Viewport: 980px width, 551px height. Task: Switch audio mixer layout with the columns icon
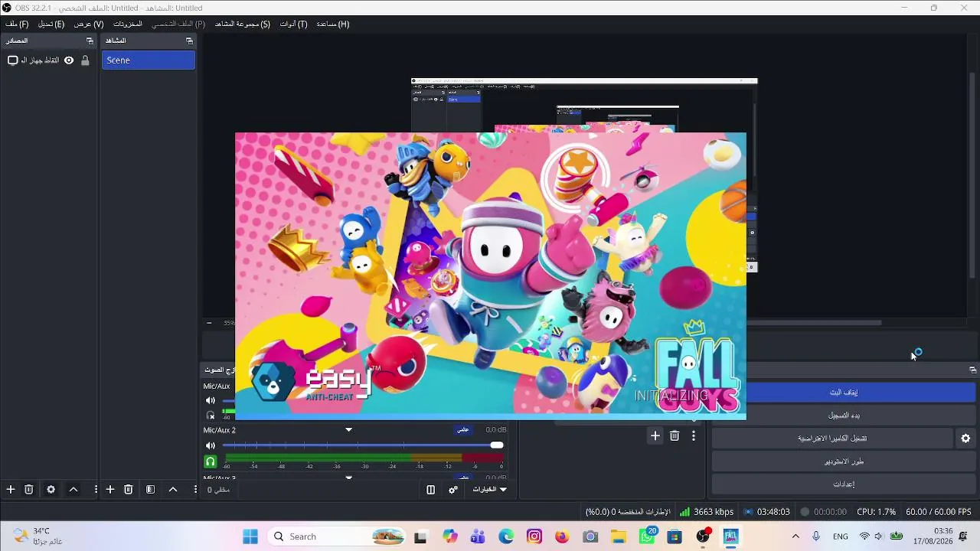pos(431,490)
